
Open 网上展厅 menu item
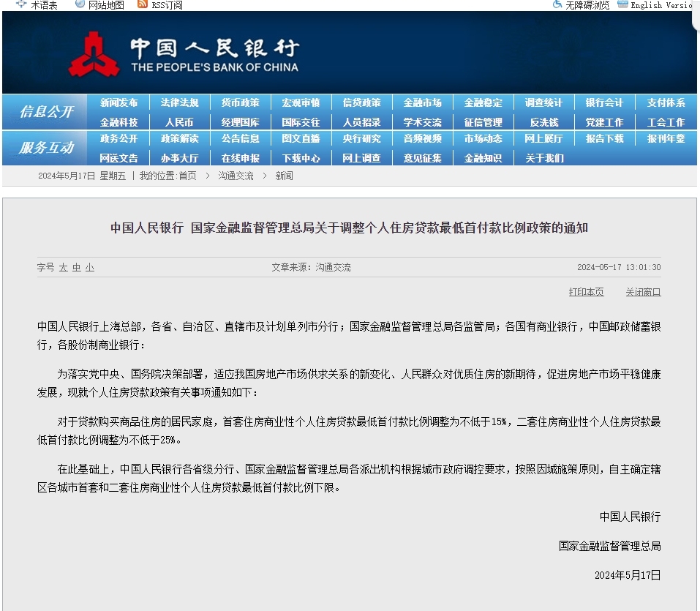[543, 138]
